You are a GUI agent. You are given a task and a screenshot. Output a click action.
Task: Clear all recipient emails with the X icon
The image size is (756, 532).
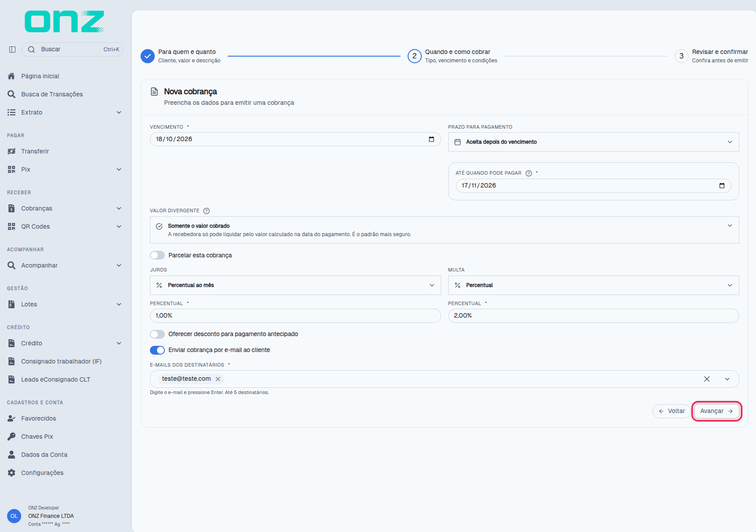point(707,379)
